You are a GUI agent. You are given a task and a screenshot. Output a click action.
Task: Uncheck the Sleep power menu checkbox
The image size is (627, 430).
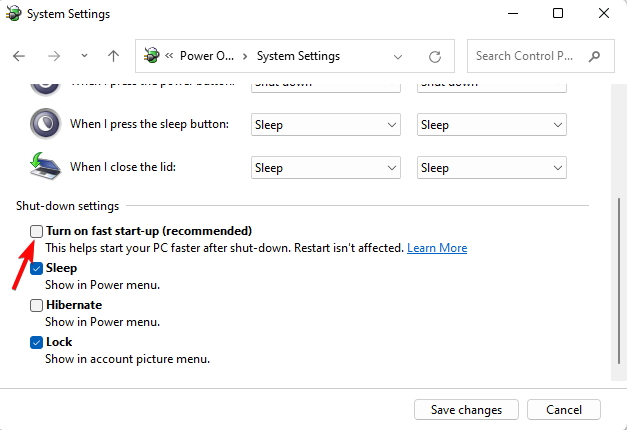[37, 268]
